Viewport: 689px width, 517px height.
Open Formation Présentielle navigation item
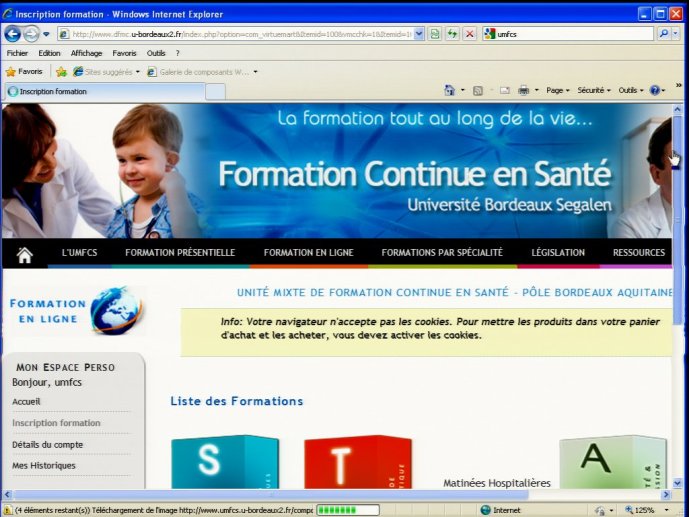(x=180, y=253)
